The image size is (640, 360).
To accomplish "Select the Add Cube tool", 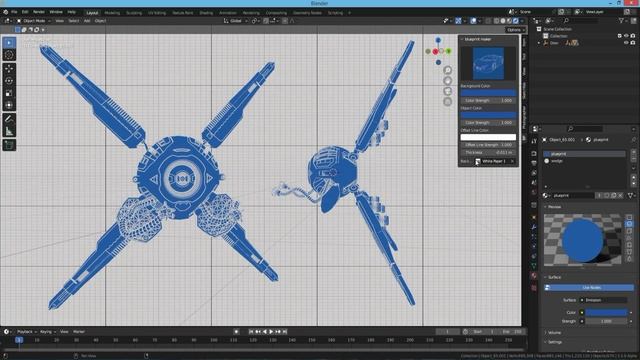I will [9, 144].
